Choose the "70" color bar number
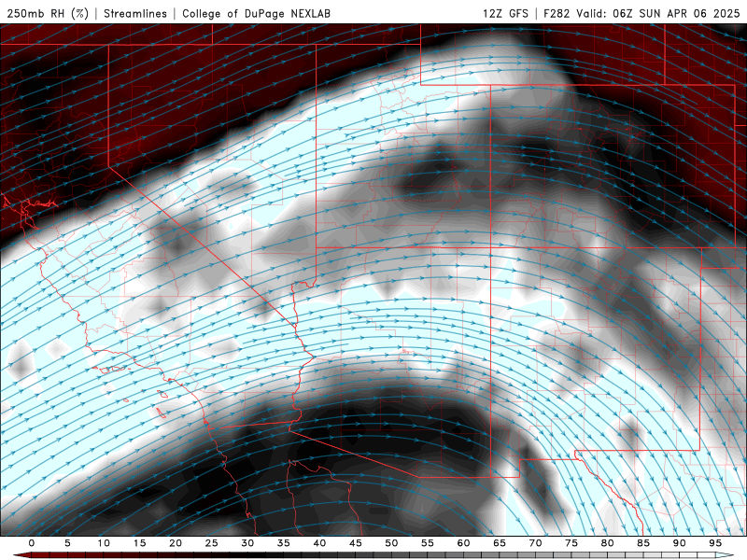 [535, 543]
